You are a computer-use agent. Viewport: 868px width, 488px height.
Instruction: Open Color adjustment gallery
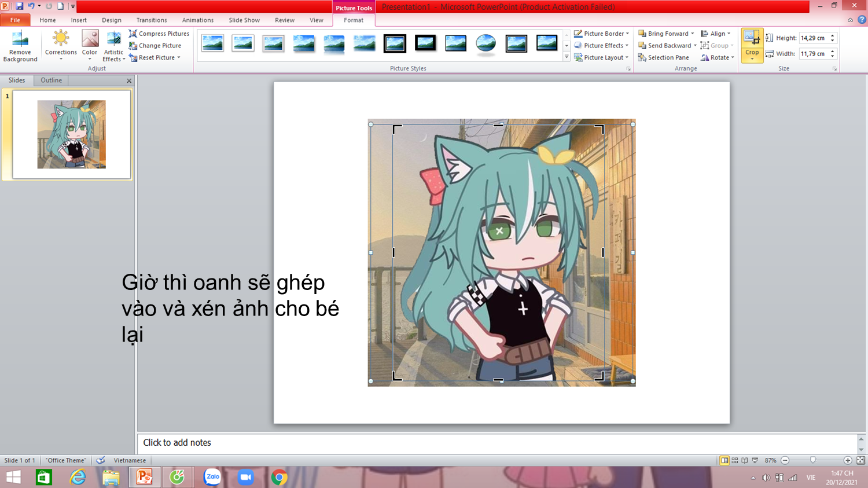click(90, 46)
